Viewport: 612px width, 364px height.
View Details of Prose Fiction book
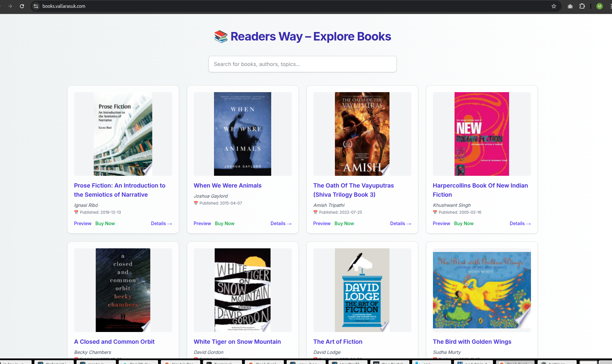161,223
